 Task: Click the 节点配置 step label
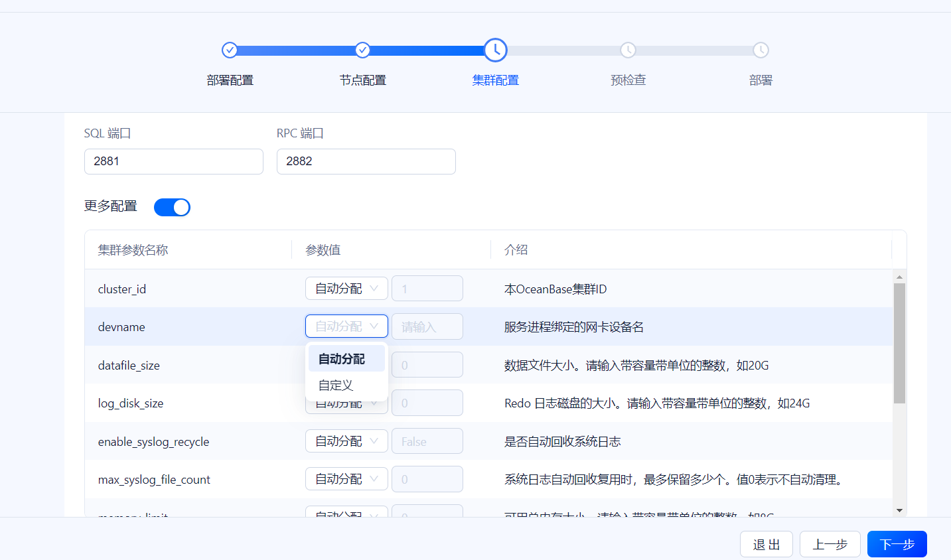(x=362, y=80)
